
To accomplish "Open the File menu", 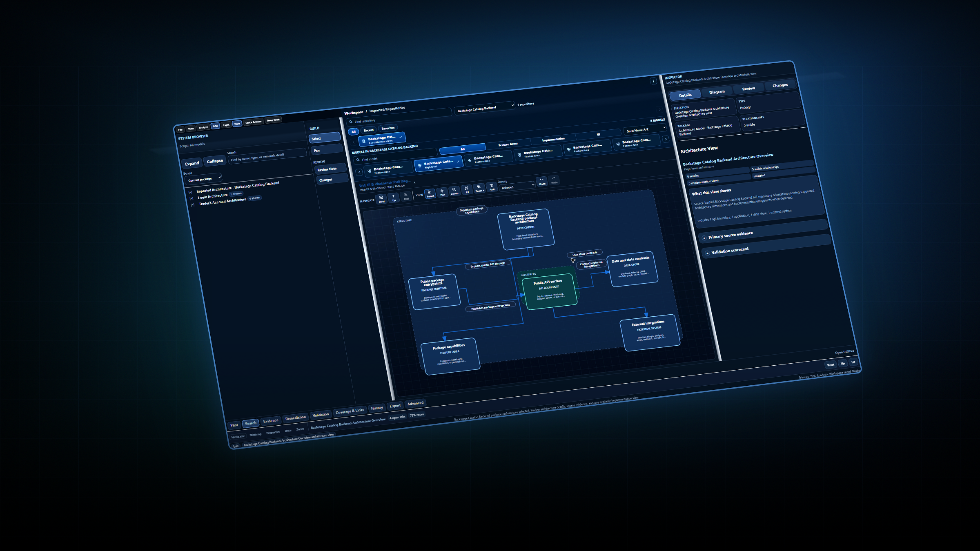I will pos(180,130).
